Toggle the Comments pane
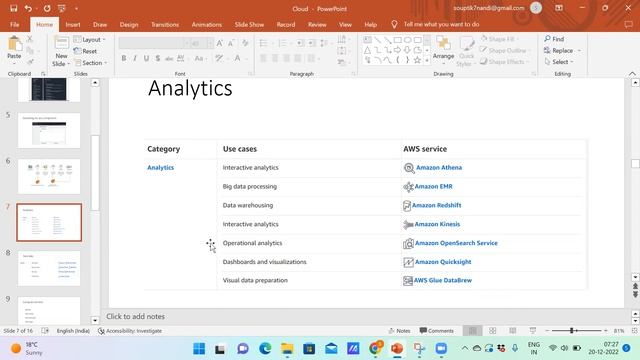The height and width of the screenshot is (360, 640). (x=436, y=331)
